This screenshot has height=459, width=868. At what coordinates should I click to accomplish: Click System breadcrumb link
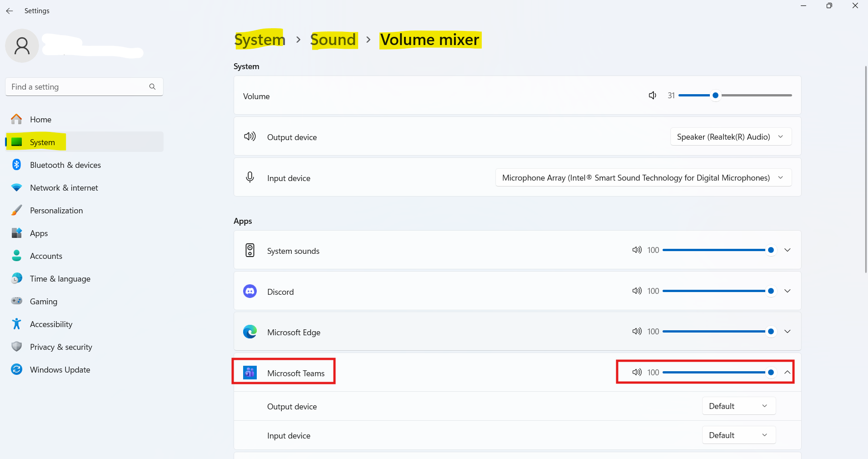259,40
